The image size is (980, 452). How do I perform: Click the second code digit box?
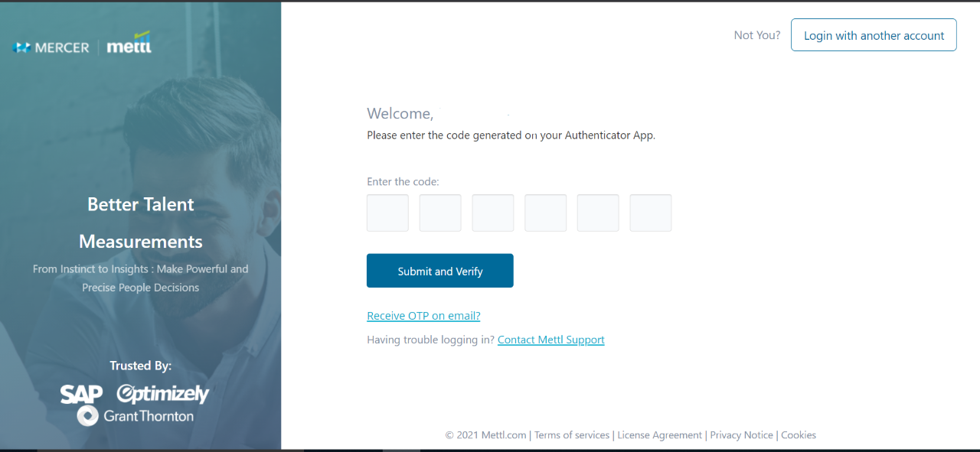pyautogui.click(x=440, y=213)
